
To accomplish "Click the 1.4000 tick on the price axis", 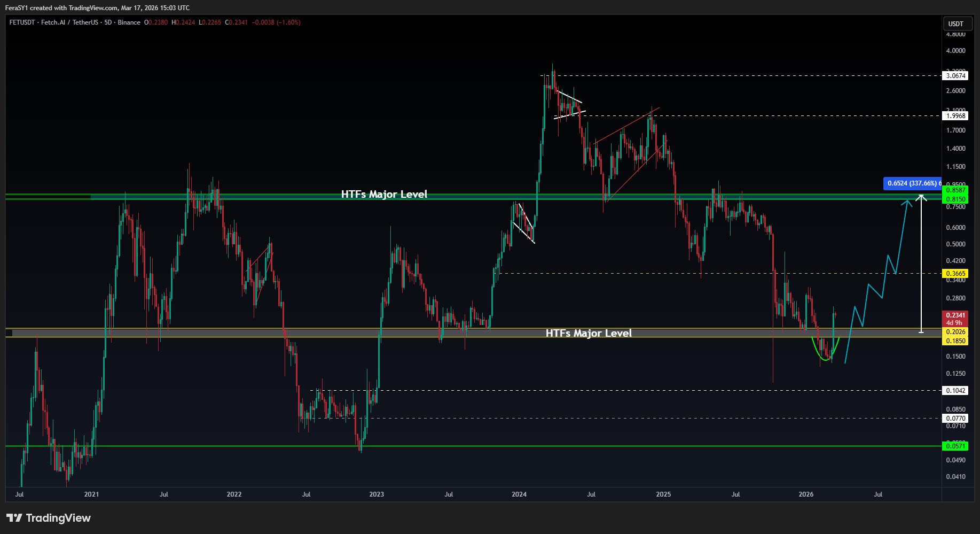I will point(956,149).
